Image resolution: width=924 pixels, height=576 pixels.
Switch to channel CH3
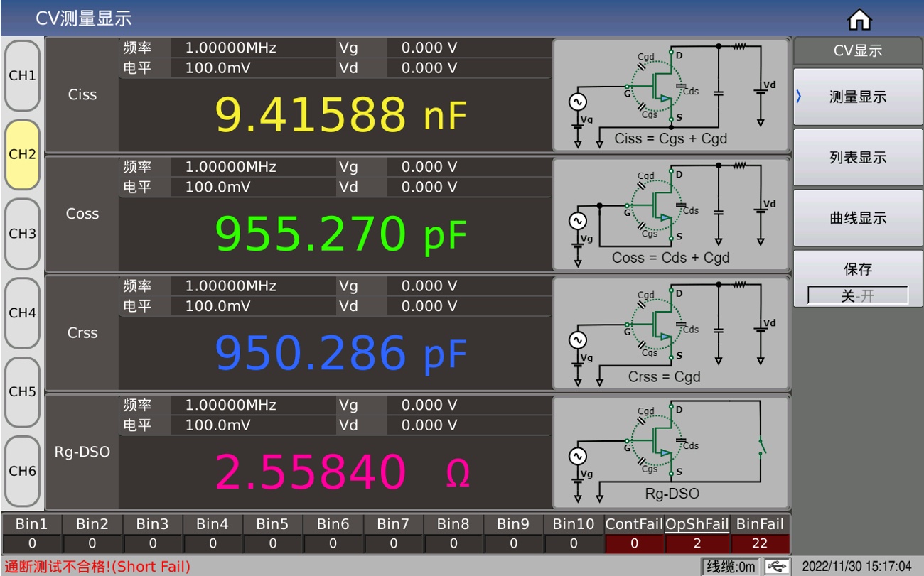23,234
